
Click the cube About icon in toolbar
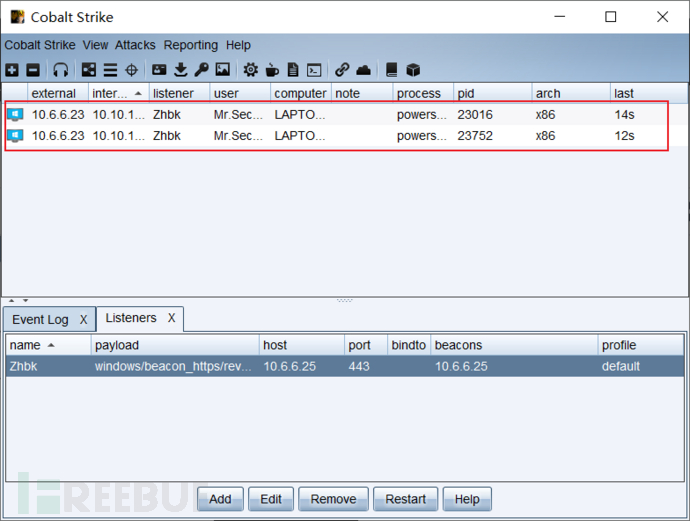[413, 70]
